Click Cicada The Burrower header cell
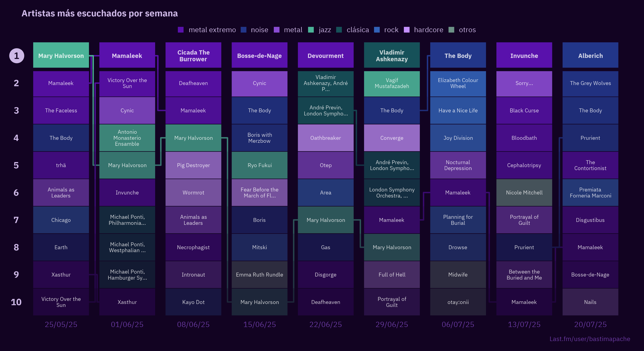This screenshot has height=351, width=644. click(x=193, y=55)
